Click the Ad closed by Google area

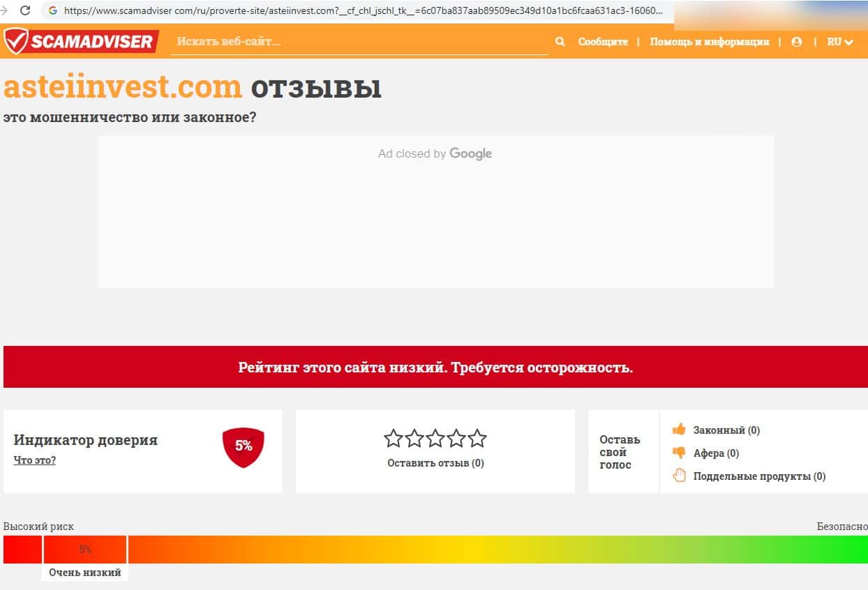435,211
